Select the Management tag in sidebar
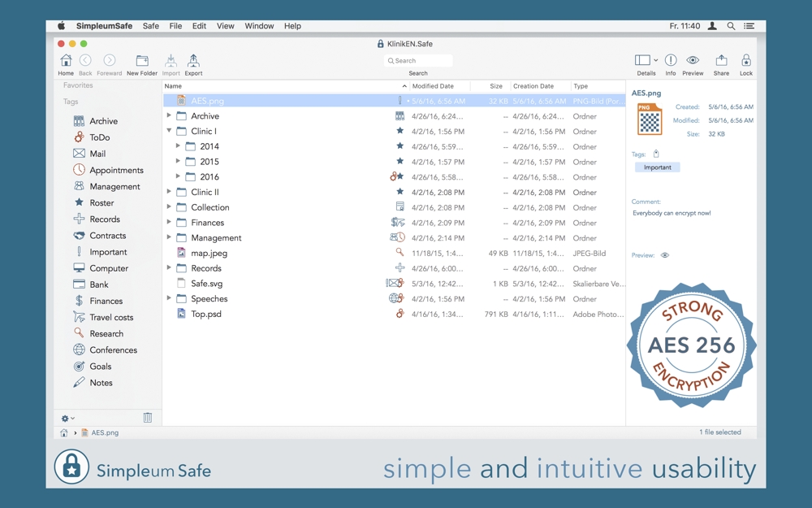 pos(106,187)
